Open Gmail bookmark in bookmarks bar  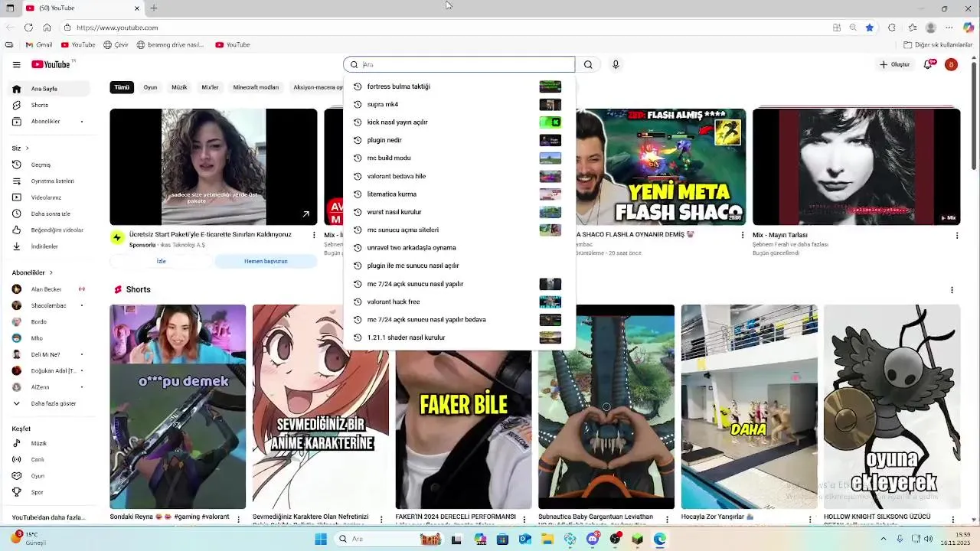(39, 45)
